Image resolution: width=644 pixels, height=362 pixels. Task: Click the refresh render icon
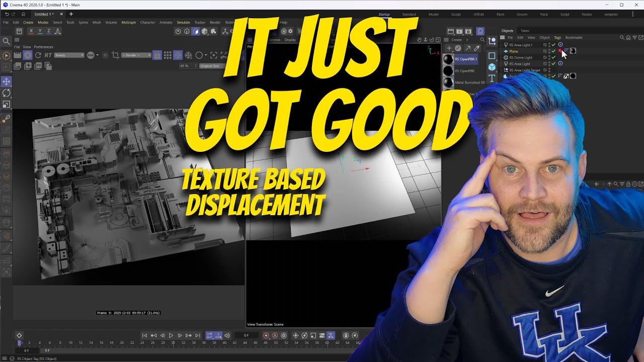[38, 55]
